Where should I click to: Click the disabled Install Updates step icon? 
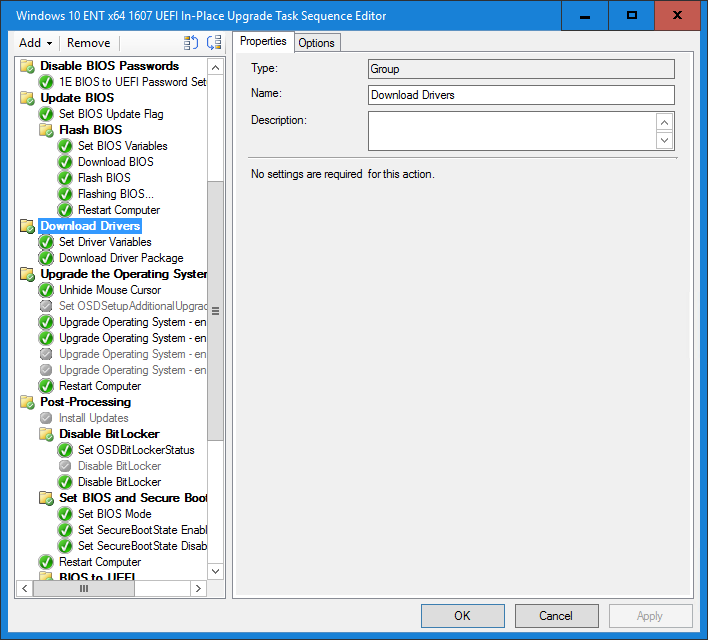[x=46, y=418]
